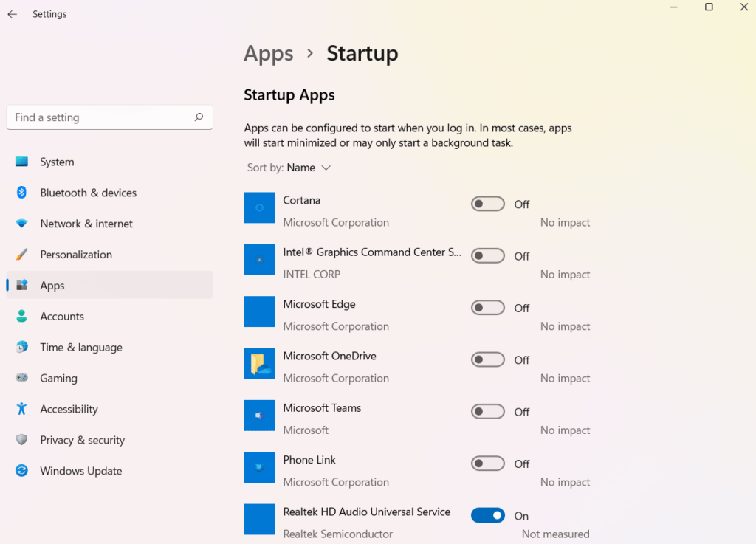The height and width of the screenshot is (544, 756).
Task: Click the Find a setting search field
Action: [x=96, y=117]
